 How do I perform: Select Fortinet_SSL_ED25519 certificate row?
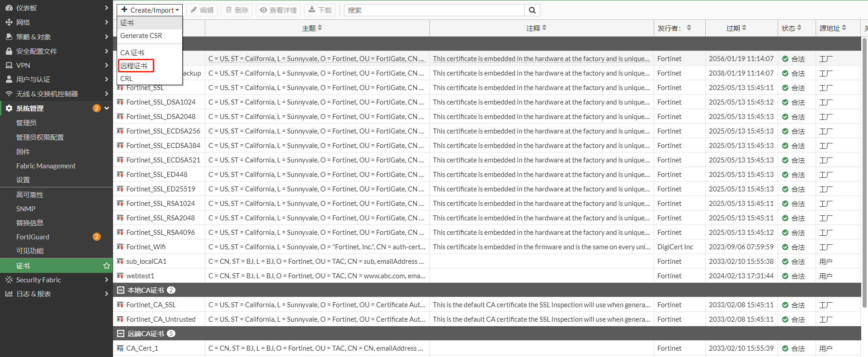(x=487, y=189)
